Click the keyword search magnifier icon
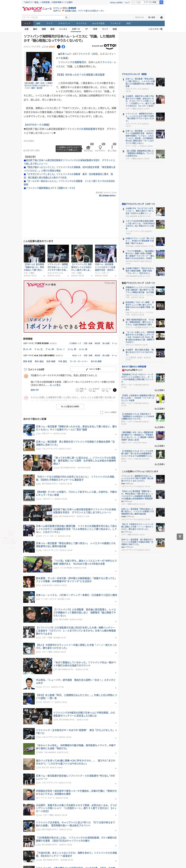 pyautogui.click(x=66, y=17)
